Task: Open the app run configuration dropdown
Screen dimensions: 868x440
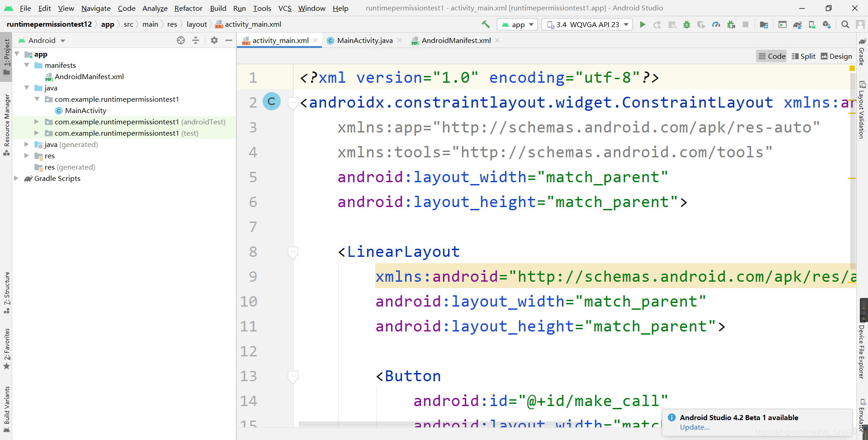Action: (517, 24)
